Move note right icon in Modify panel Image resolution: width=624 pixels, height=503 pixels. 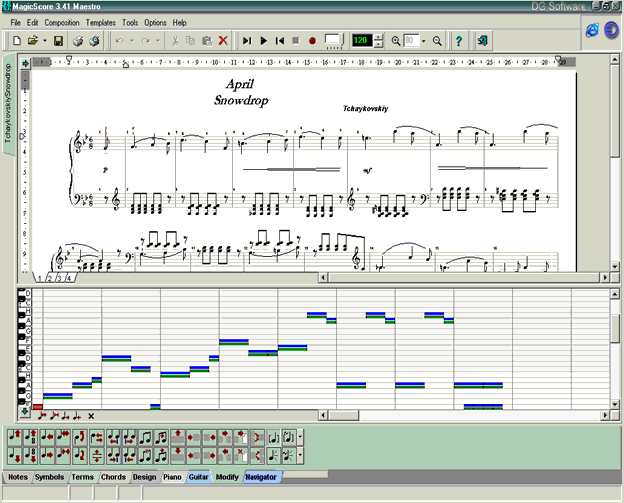pos(47,455)
